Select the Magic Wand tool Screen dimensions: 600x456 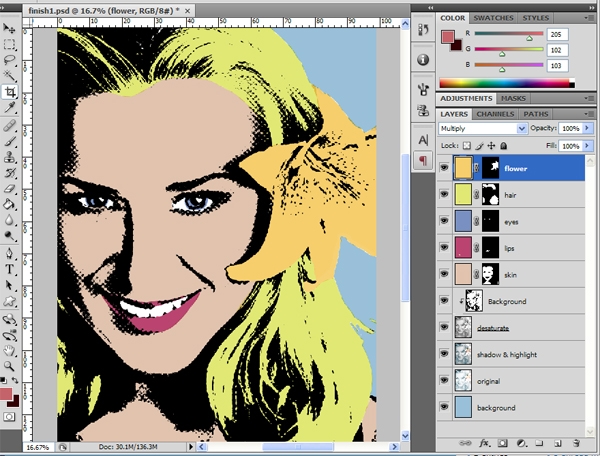(x=9, y=75)
